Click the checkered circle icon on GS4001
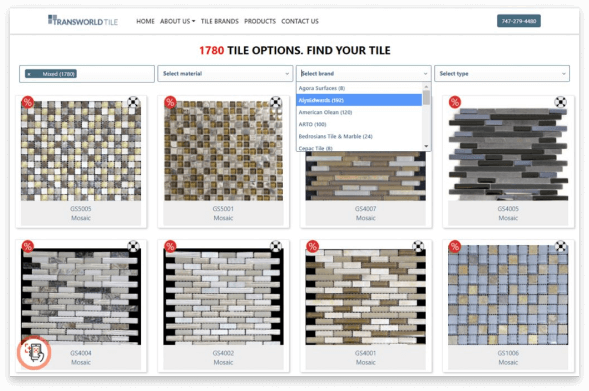The height and width of the screenshot is (391, 589). [x=418, y=246]
